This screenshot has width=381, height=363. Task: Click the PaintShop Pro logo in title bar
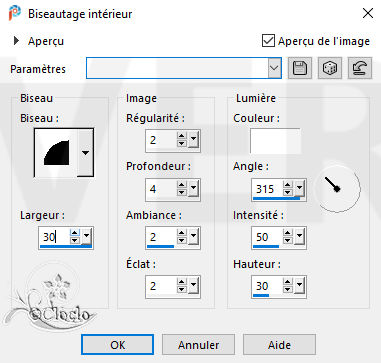14,13
